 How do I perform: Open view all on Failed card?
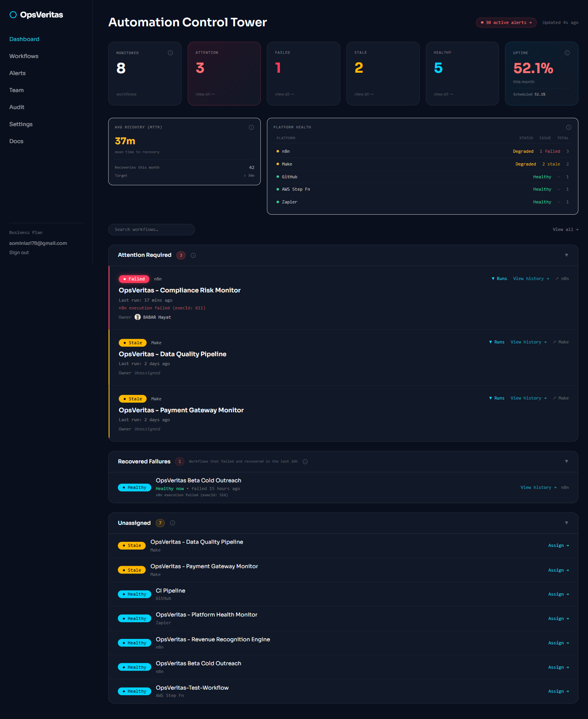(x=284, y=94)
